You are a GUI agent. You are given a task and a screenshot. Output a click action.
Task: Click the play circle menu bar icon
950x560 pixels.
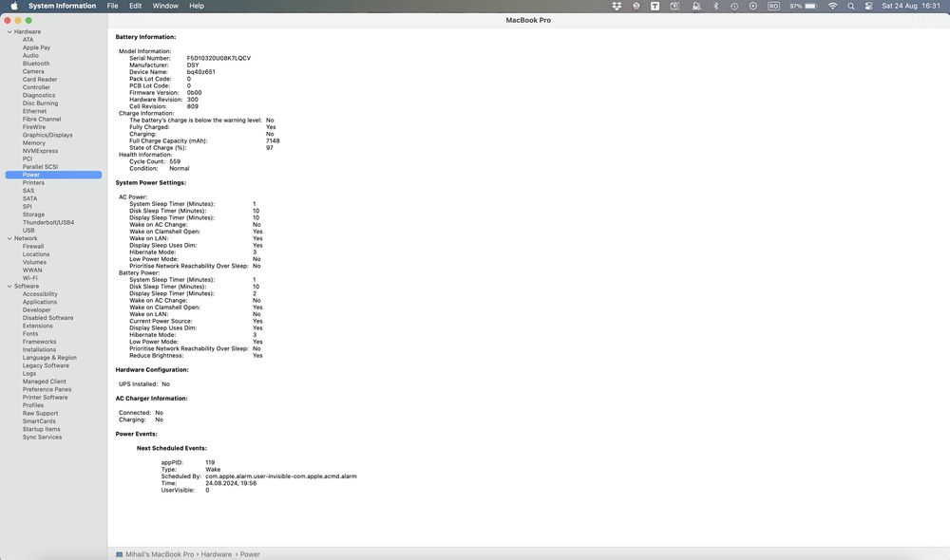pos(753,6)
